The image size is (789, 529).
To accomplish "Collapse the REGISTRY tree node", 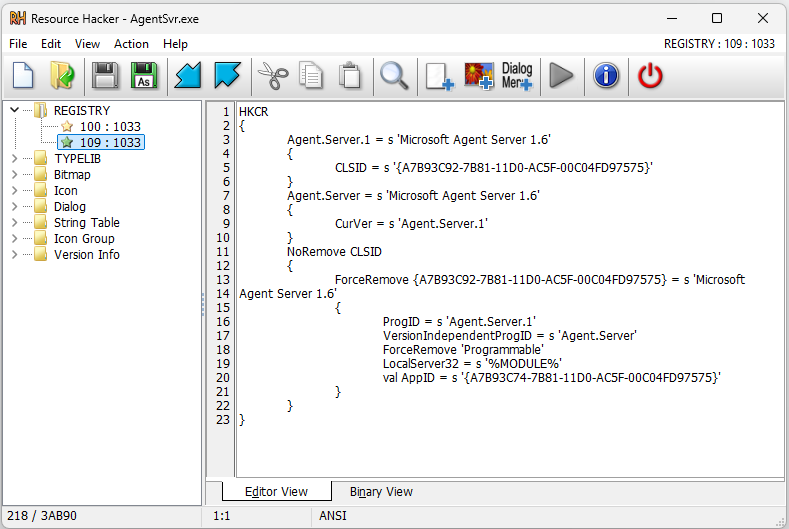I will (x=14, y=111).
